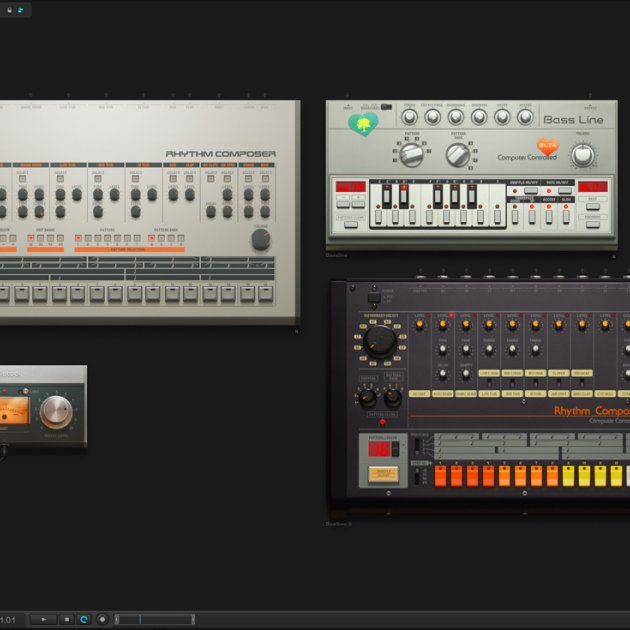Click the large Instrument Select dial on black drum machine
The width and height of the screenshot is (630, 630).
point(379,341)
